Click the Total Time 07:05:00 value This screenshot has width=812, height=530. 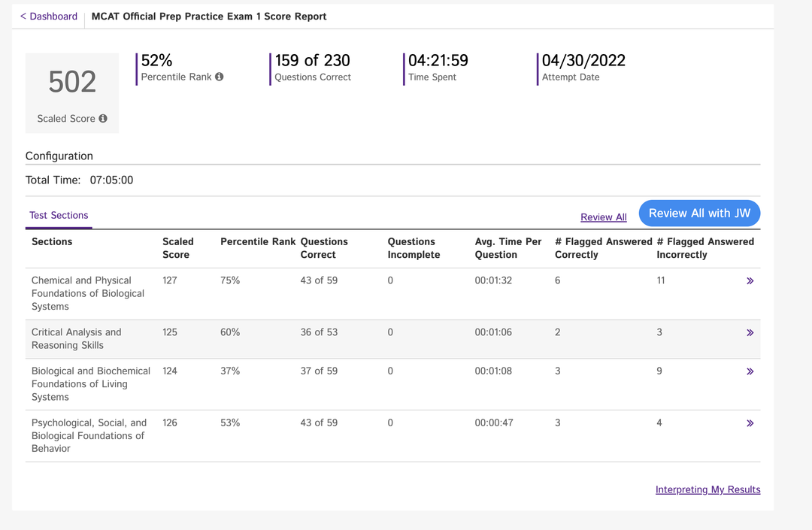[x=111, y=180]
